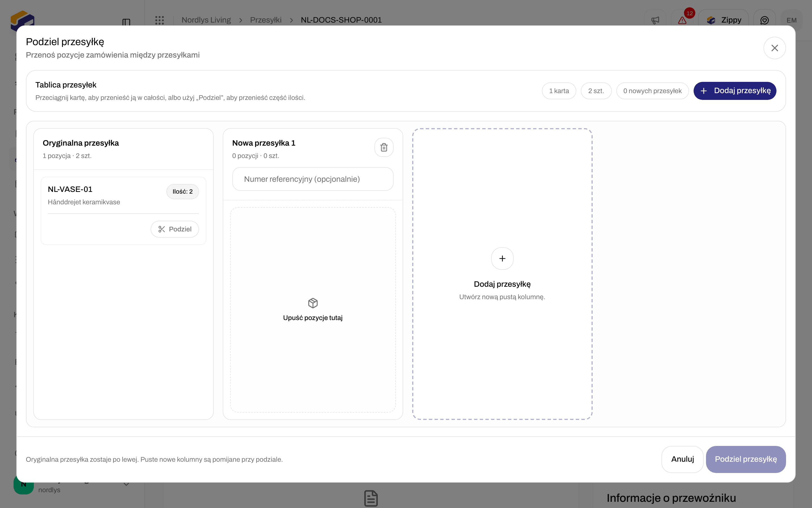Confirm with the Podziel przesyłkę footer button
812x508 pixels.
coord(745,459)
